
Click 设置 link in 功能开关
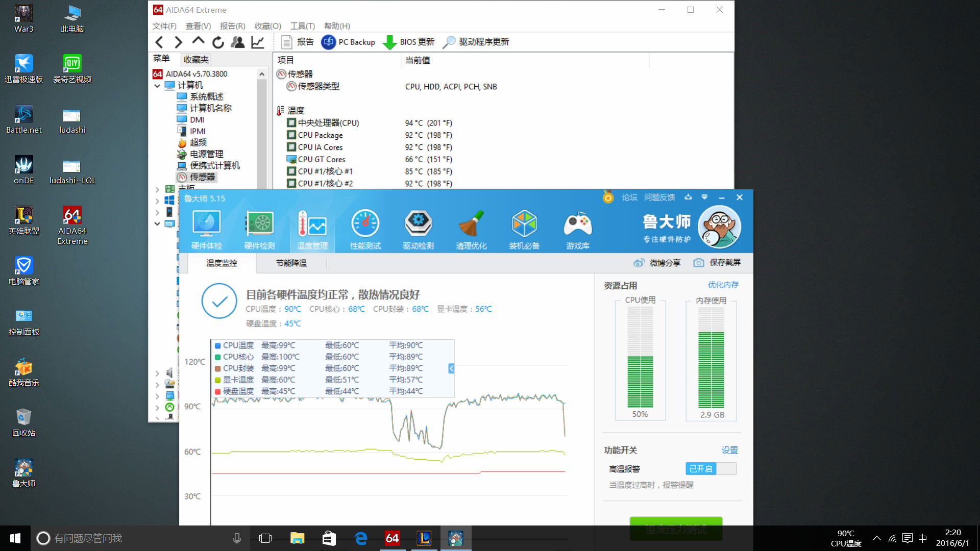click(729, 450)
